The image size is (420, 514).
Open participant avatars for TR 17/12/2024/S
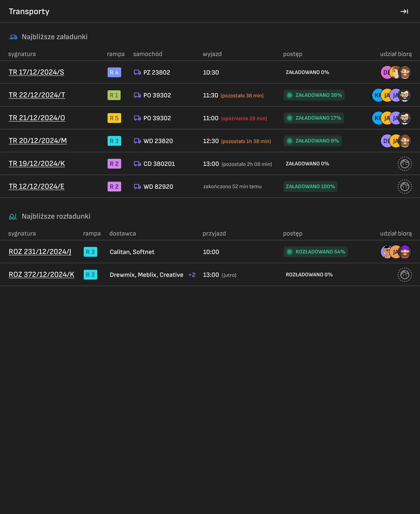point(396,72)
